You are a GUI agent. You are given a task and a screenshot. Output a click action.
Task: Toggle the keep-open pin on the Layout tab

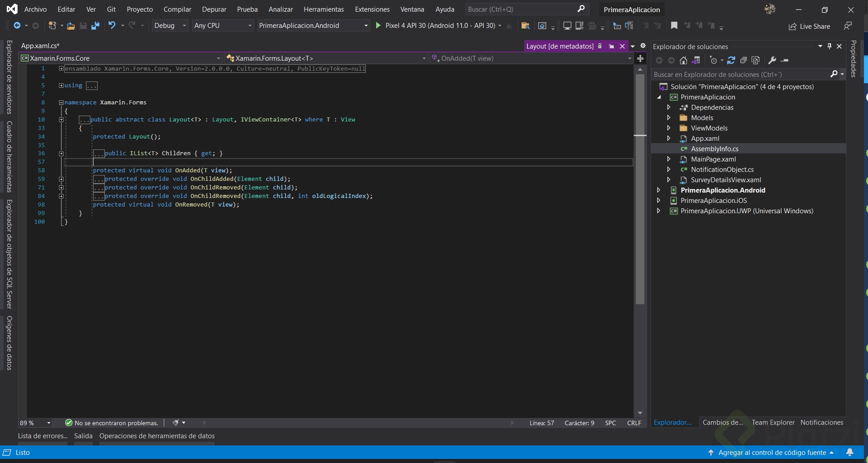pyautogui.click(x=611, y=46)
